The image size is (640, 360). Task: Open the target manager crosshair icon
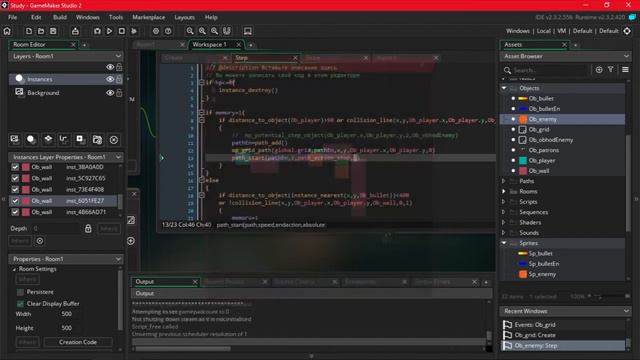click(627, 31)
